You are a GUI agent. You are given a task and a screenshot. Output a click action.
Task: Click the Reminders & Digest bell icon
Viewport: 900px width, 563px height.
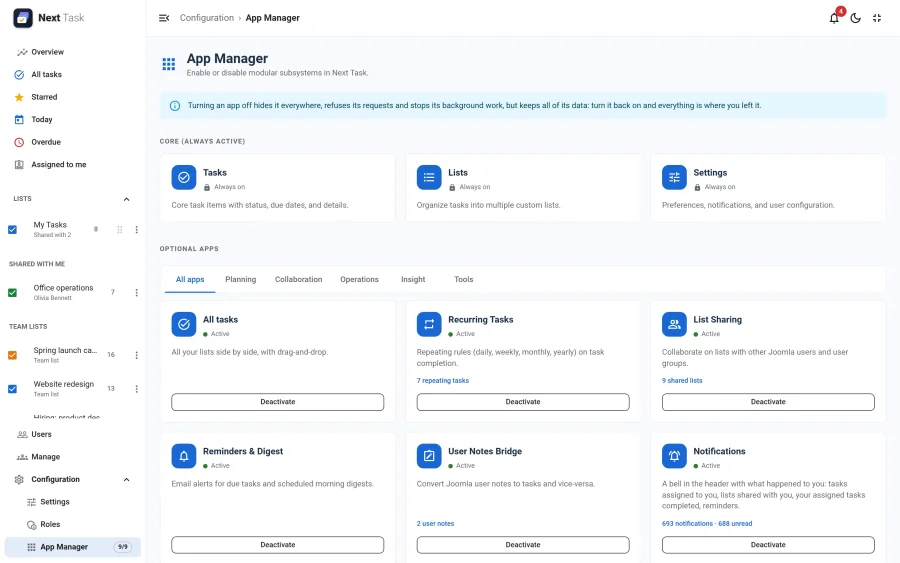click(x=184, y=456)
